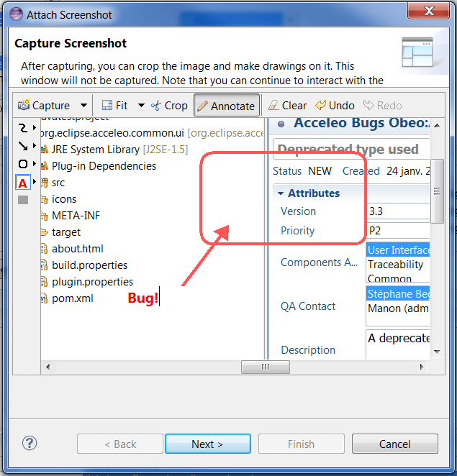This screenshot has width=457, height=476.
Task: Open the Capture dropdown arrow
Action: [84, 106]
